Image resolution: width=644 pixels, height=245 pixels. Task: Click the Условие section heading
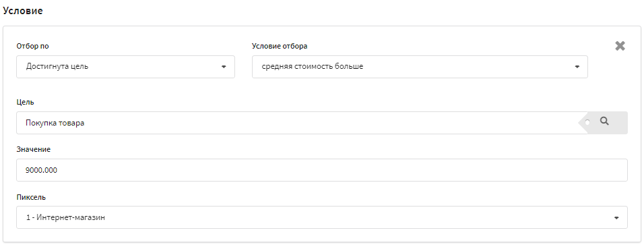pos(23,11)
